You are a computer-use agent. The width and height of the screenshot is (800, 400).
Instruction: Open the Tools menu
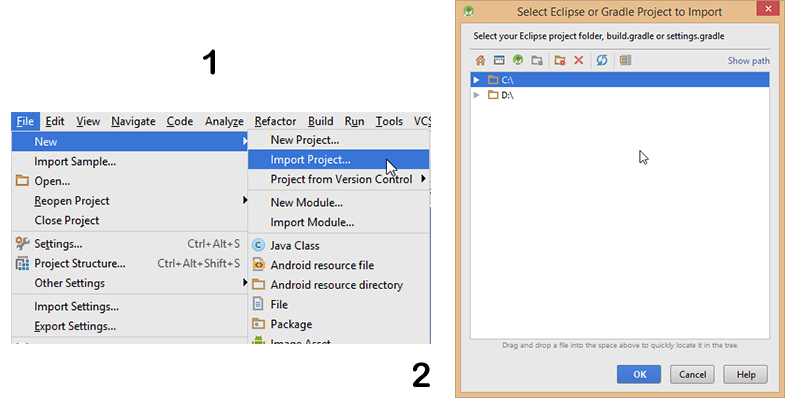[389, 121]
